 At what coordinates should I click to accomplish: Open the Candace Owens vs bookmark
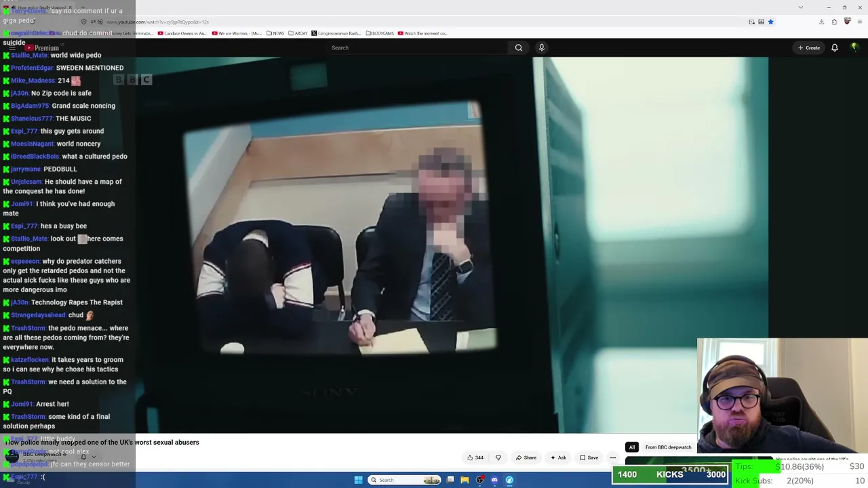[182, 33]
